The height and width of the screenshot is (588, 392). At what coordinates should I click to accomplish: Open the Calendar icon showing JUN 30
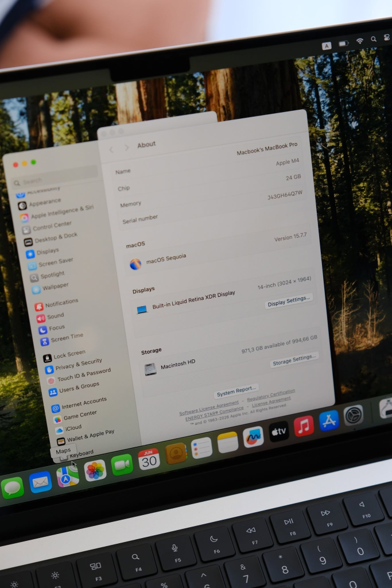(149, 459)
